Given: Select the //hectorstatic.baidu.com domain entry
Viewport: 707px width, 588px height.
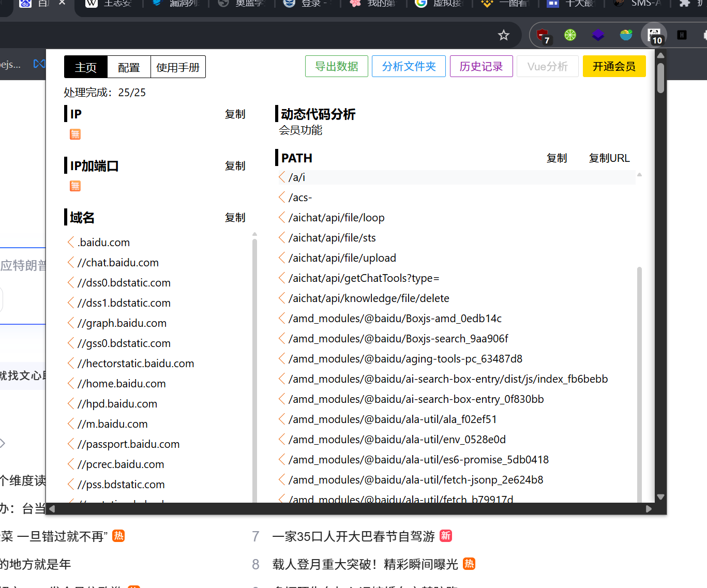Looking at the screenshot, I should (136, 364).
